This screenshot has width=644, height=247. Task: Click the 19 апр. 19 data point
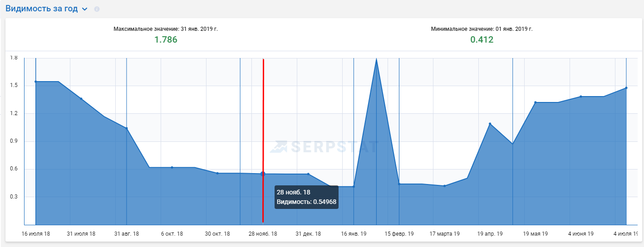pos(490,124)
